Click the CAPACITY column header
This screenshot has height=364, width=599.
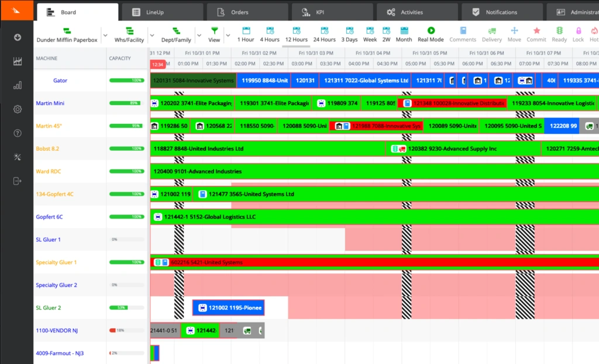[120, 58]
